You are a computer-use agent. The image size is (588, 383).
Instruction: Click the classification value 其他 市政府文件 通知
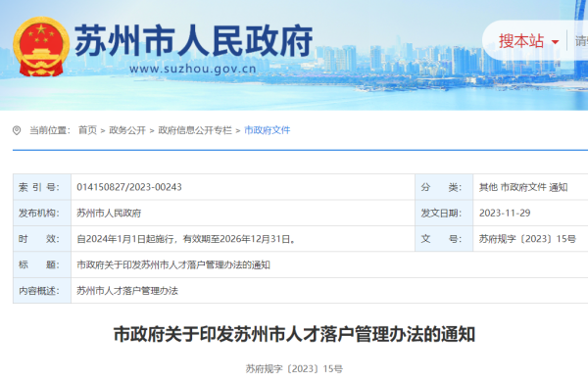tap(523, 187)
